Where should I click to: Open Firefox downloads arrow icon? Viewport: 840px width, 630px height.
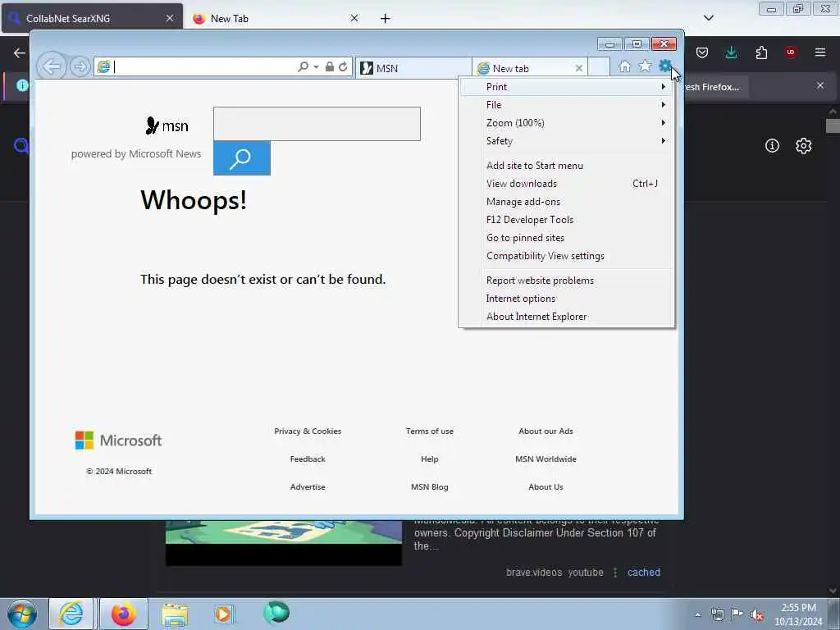pos(731,52)
